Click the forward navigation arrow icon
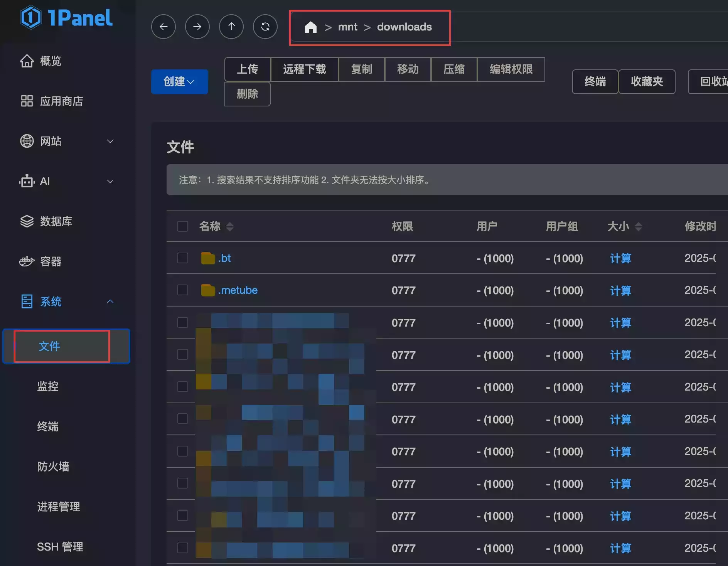The height and width of the screenshot is (566, 728). pos(197,27)
